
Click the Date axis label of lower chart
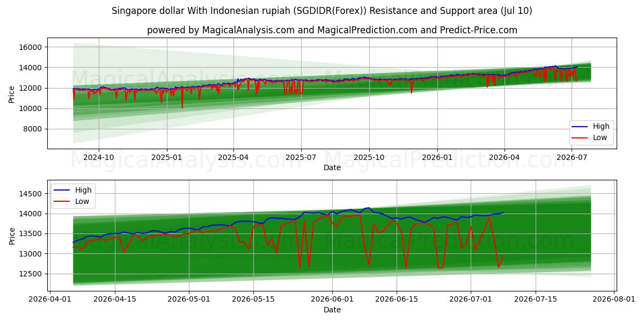tap(332, 310)
